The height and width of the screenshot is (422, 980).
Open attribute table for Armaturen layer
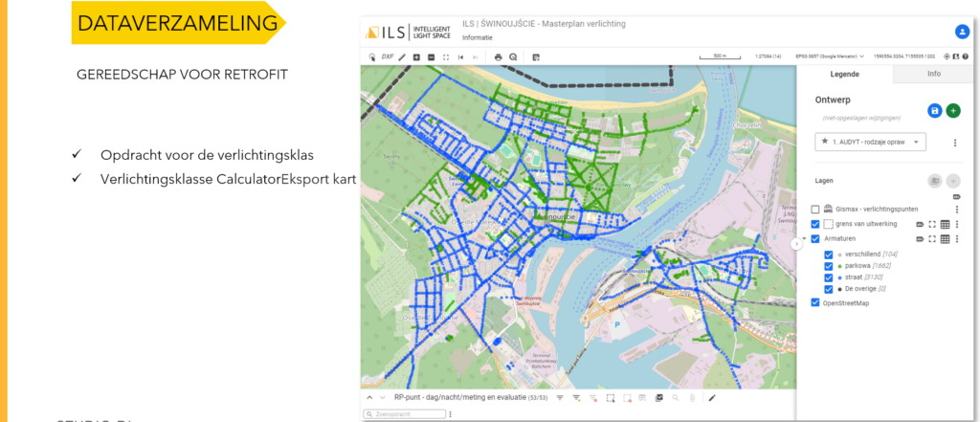pos(945,238)
